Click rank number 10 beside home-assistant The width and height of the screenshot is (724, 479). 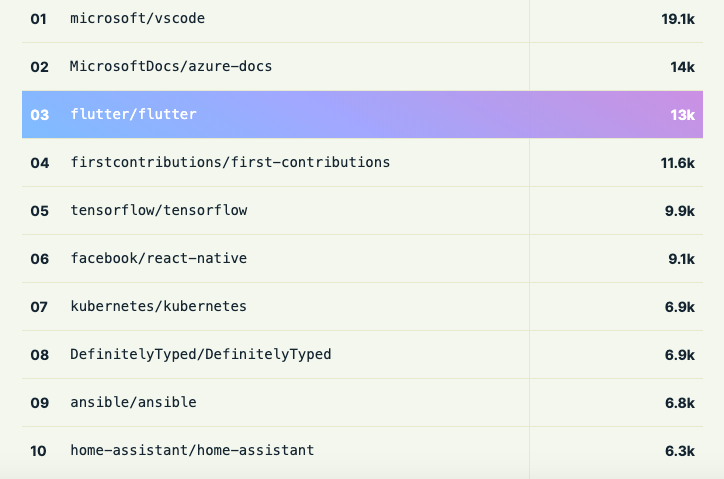39,451
